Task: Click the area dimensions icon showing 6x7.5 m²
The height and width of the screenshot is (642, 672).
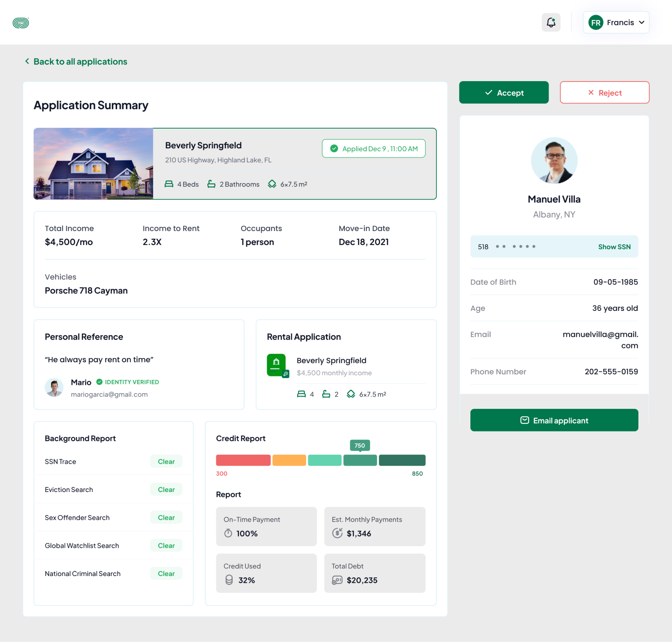Action: 272,184
